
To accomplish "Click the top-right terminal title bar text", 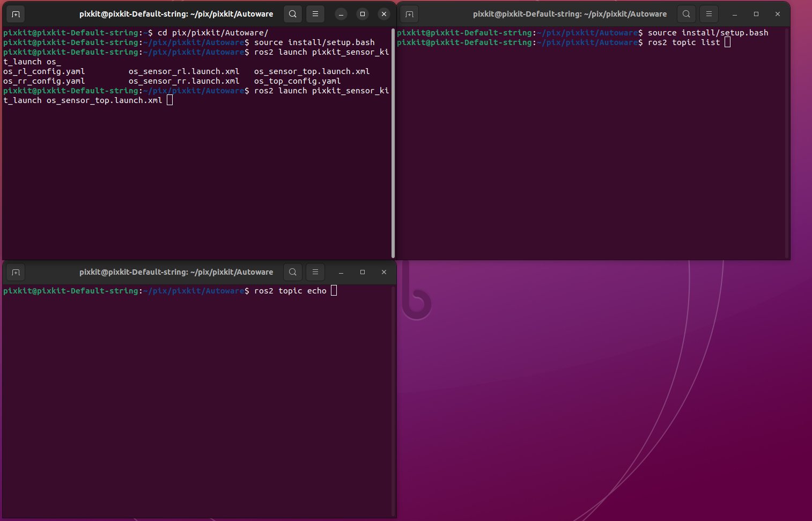I will click(x=570, y=14).
